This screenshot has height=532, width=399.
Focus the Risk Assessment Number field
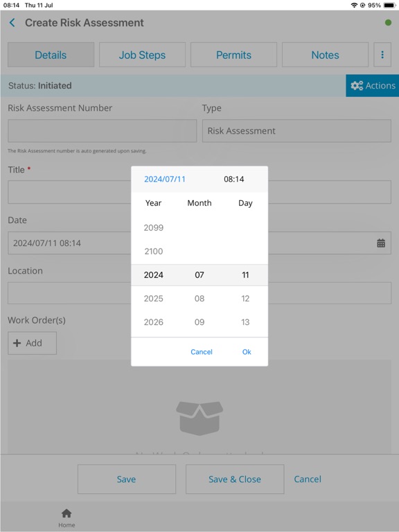point(102,131)
